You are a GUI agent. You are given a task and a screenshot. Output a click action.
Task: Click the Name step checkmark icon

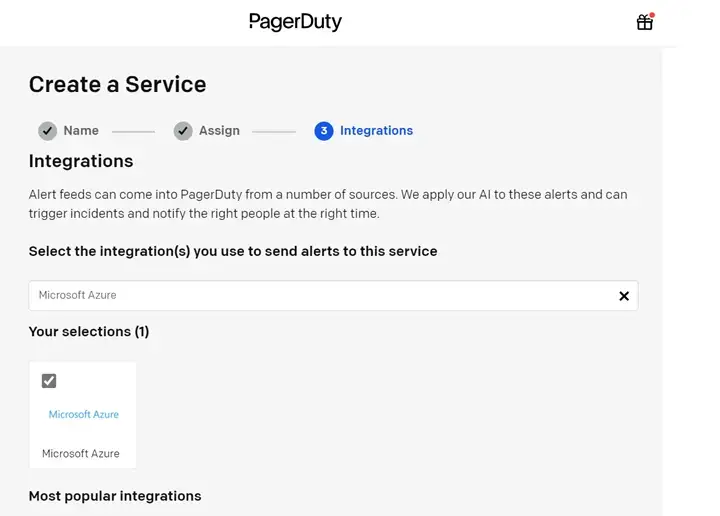point(47,131)
